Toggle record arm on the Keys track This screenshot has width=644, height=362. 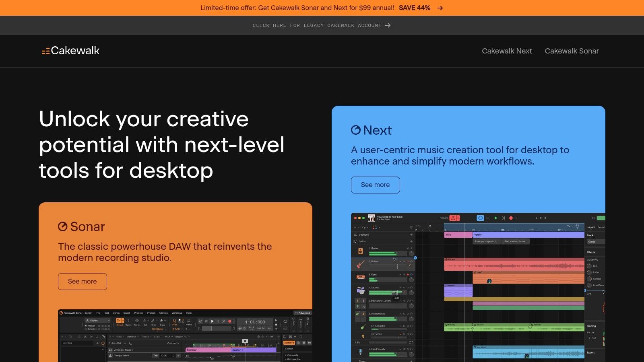point(408,274)
